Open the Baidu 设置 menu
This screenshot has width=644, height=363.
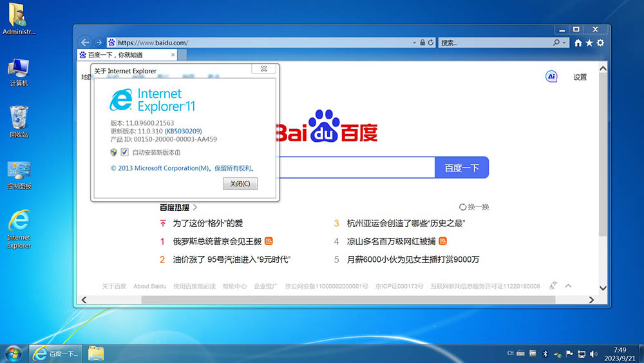(580, 77)
